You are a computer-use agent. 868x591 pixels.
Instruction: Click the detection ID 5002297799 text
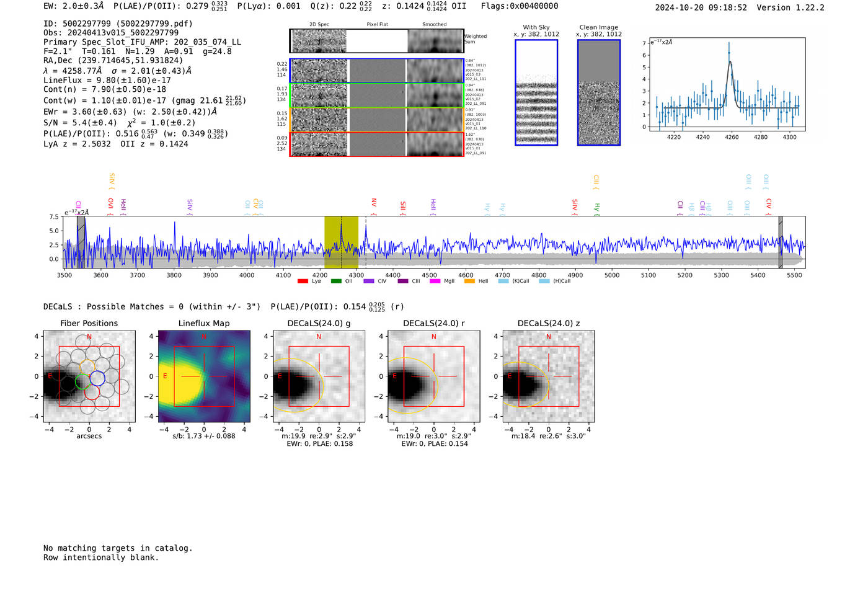tap(118, 24)
